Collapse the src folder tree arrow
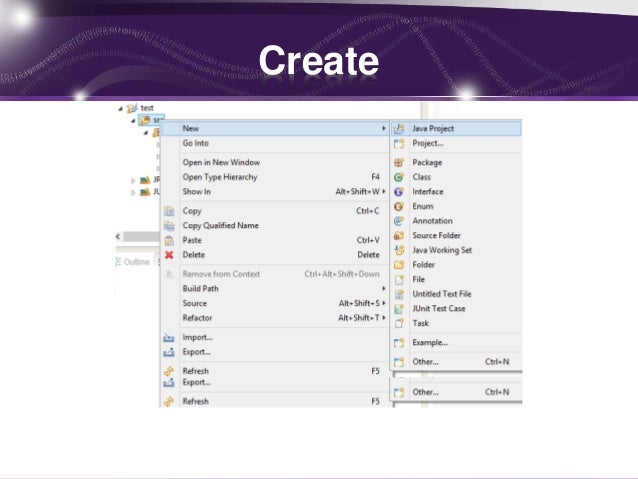This screenshot has height=479, width=638. 133,121
